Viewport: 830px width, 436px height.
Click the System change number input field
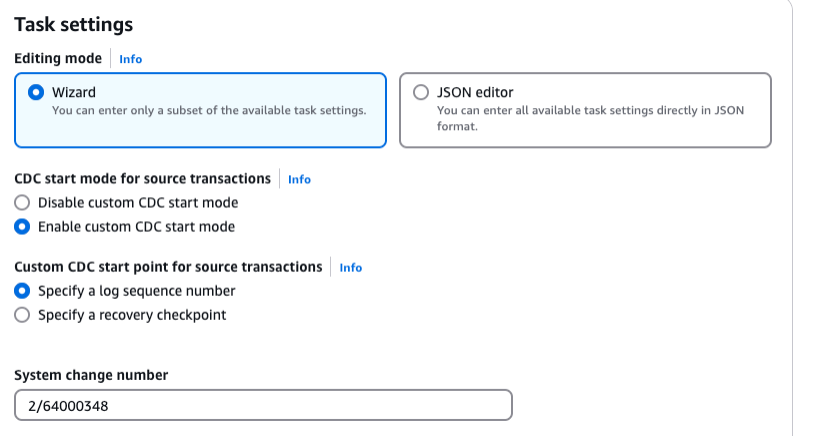[263, 405]
